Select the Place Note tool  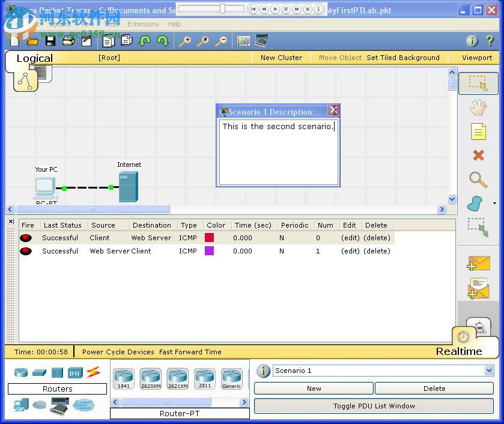478,132
